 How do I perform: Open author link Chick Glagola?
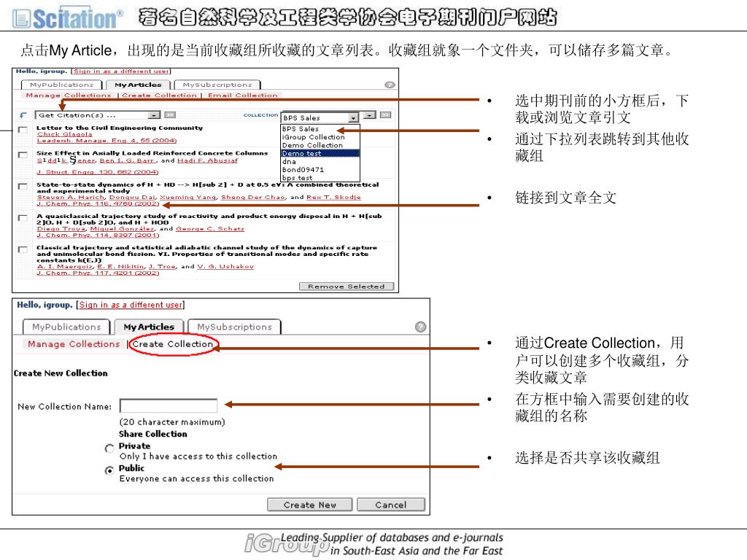[64, 134]
